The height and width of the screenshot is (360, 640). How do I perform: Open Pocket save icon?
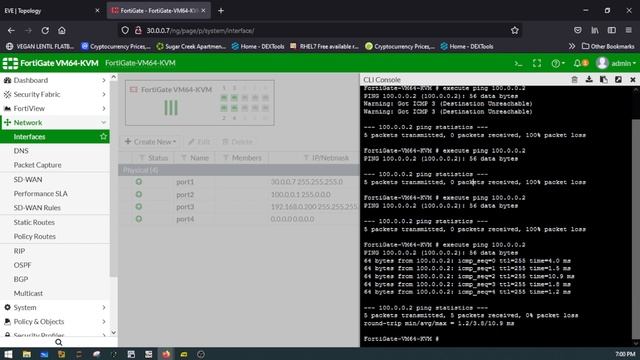pos(578,30)
